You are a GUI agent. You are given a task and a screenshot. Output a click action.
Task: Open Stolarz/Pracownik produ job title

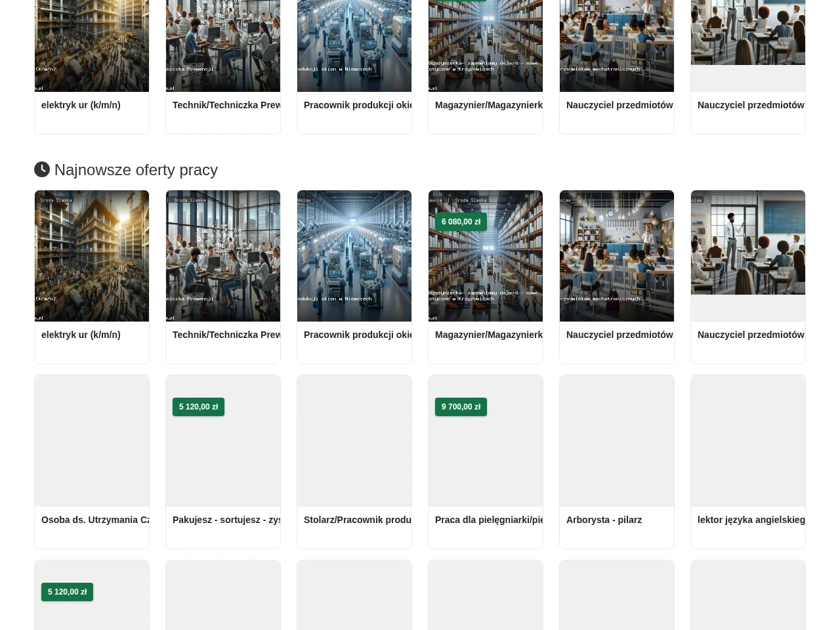[x=358, y=520]
